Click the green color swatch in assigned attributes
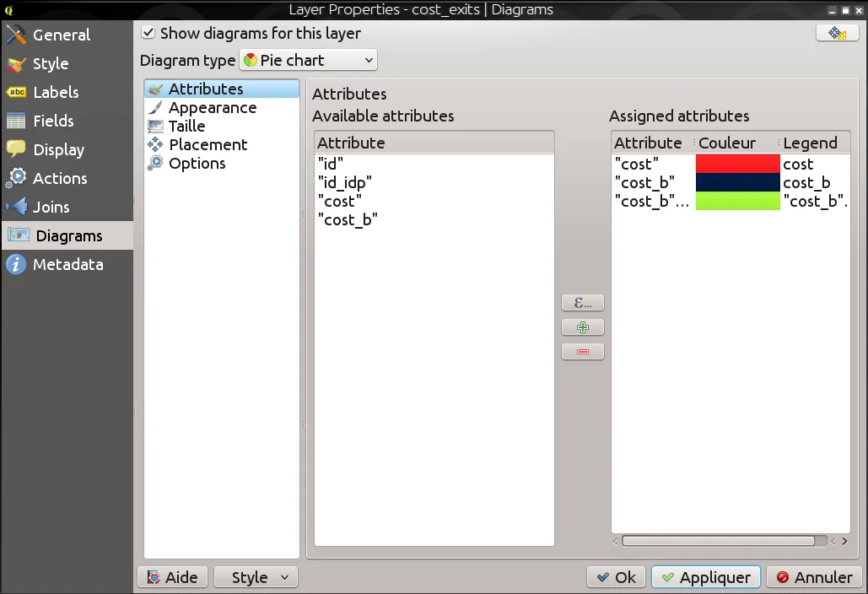The height and width of the screenshot is (594, 868). [x=737, y=202]
